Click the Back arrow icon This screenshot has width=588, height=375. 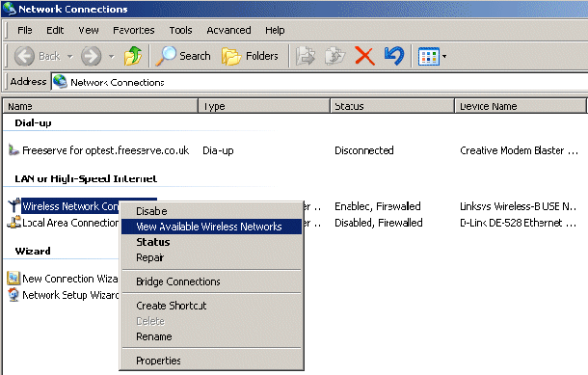(x=24, y=56)
